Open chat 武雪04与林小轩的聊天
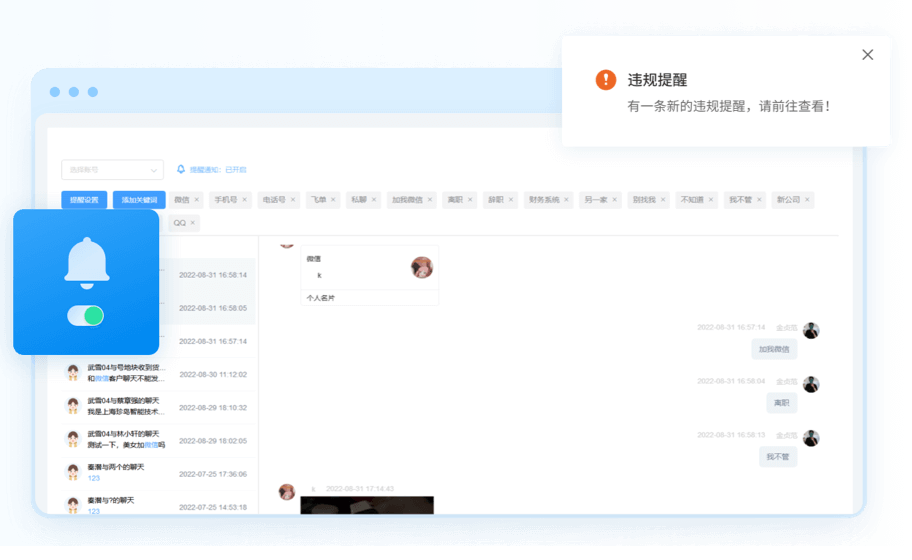Screen dimensions: 912x560 [124, 439]
